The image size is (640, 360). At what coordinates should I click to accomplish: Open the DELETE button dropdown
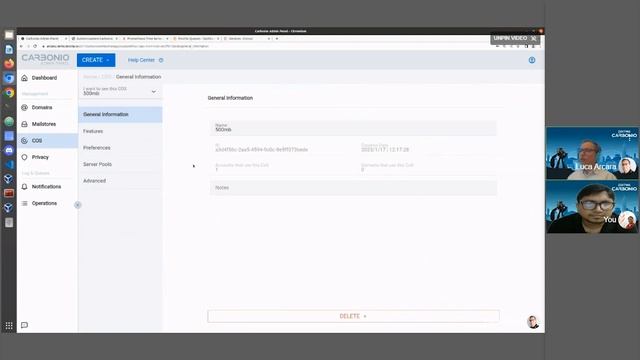pyautogui.click(x=353, y=316)
